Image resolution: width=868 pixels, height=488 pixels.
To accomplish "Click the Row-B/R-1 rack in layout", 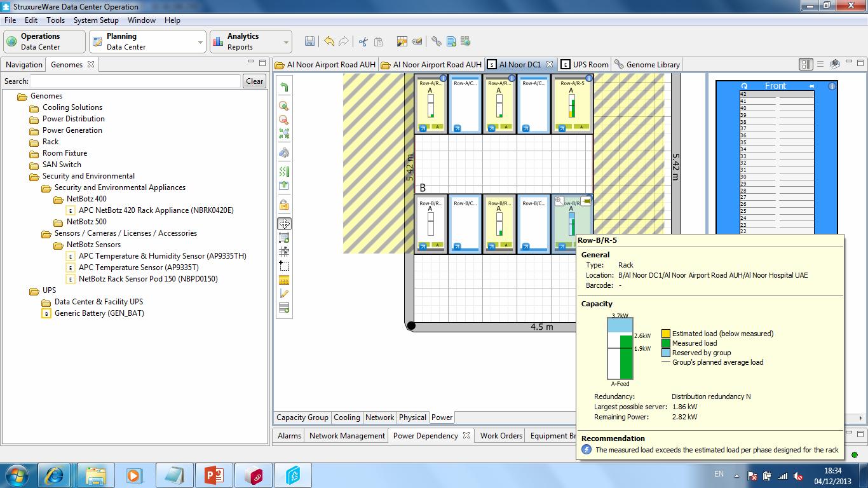I will point(430,224).
